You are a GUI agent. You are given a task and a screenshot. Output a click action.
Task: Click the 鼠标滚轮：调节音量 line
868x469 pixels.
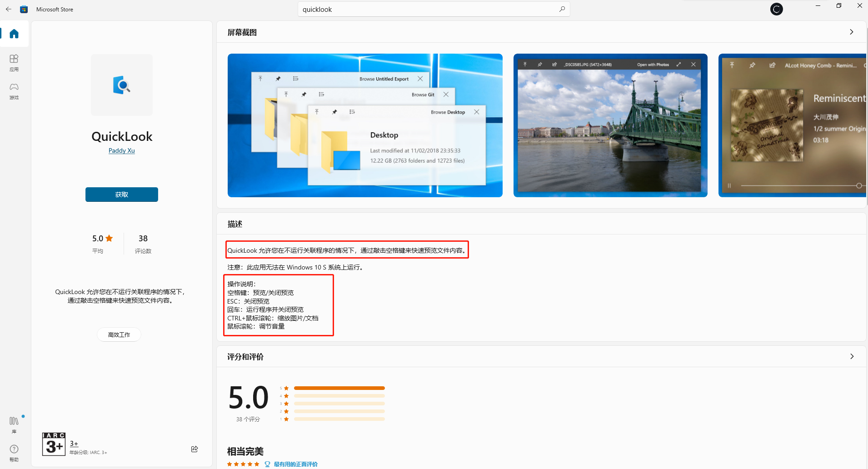pos(256,326)
